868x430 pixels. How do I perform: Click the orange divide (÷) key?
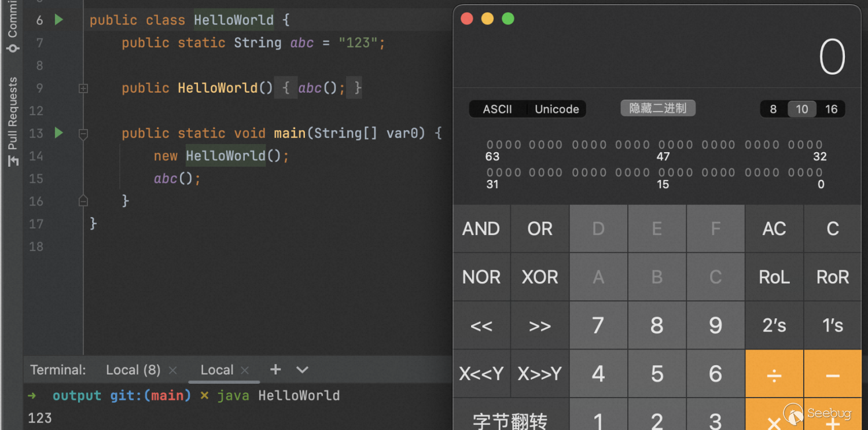click(x=774, y=374)
